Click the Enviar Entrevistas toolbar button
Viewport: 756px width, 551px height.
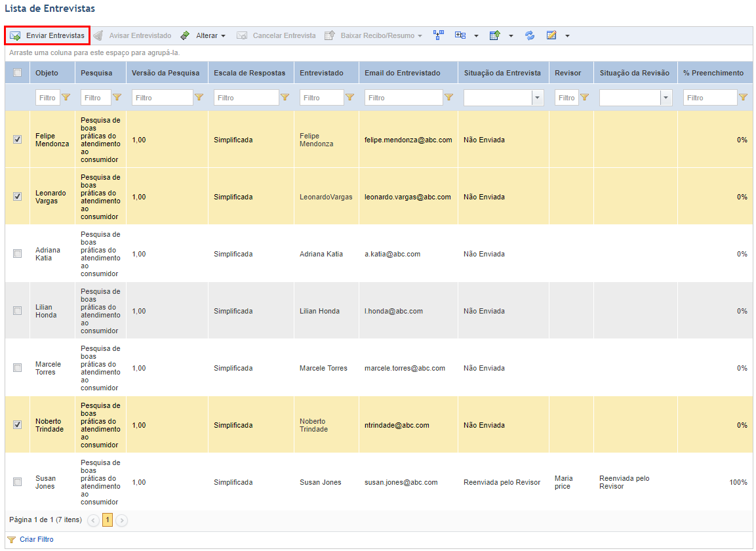tap(47, 35)
